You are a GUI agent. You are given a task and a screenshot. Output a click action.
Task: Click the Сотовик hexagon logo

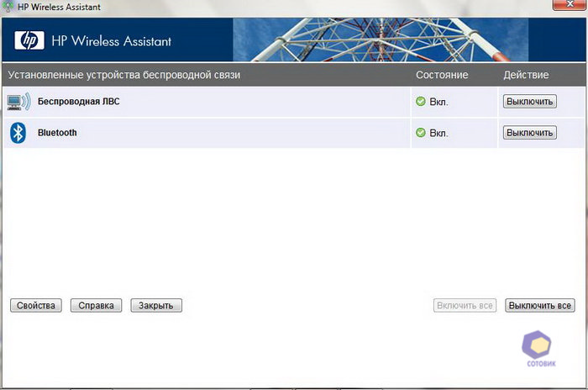coord(536,345)
